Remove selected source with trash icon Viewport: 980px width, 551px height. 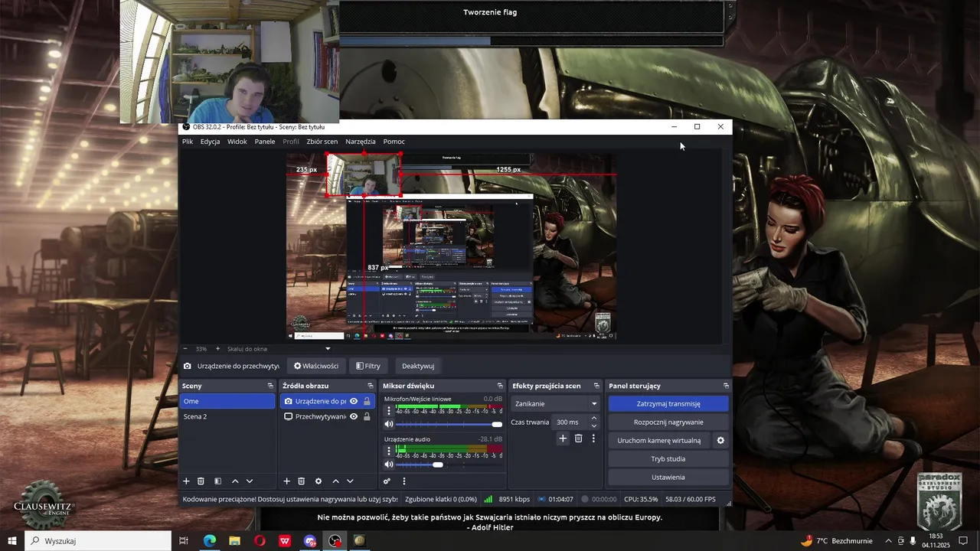click(302, 481)
